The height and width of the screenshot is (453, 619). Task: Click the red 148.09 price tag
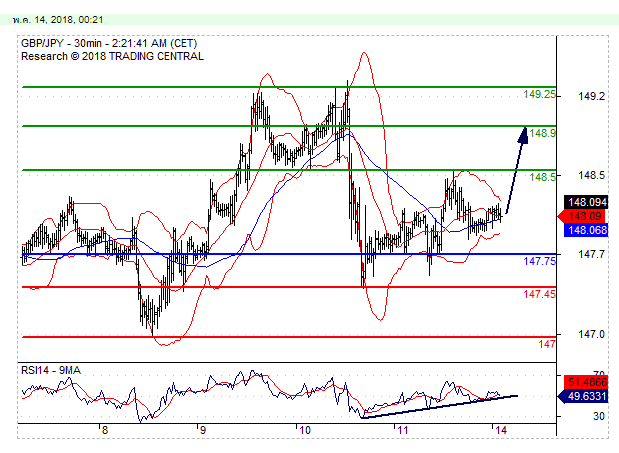coord(583,216)
